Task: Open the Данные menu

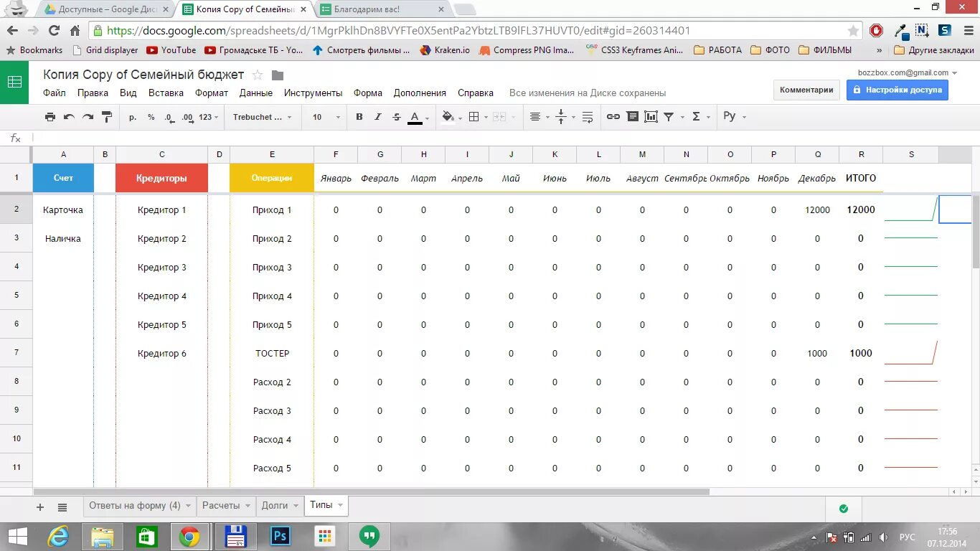Action: pos(256,93)
